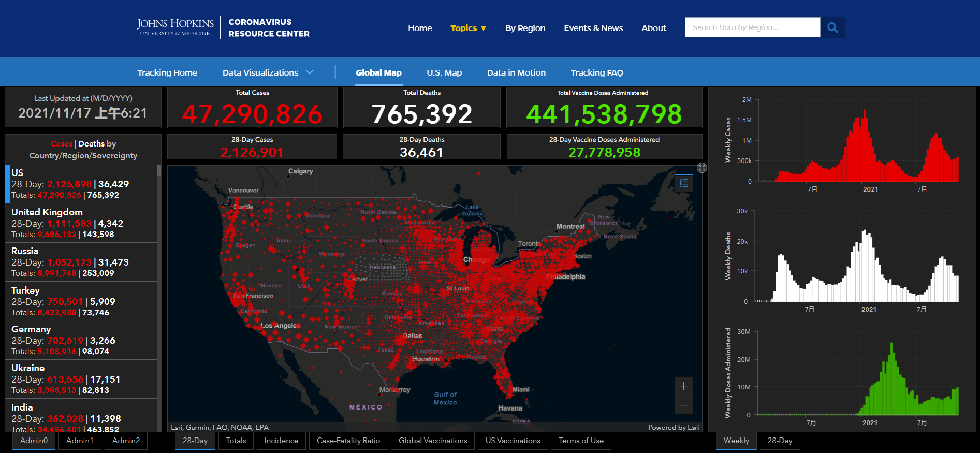Select the Admin0 tab
This screenshot has height=453, width=980.
tap(34, 441)
